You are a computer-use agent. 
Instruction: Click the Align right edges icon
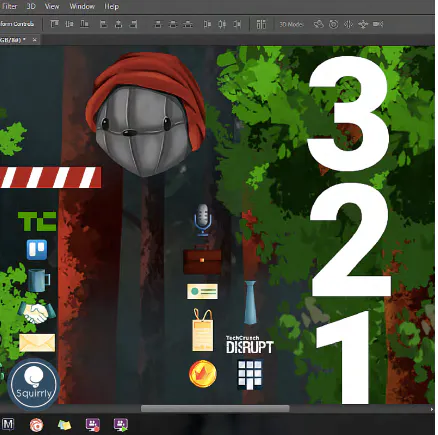coord(134,24)
